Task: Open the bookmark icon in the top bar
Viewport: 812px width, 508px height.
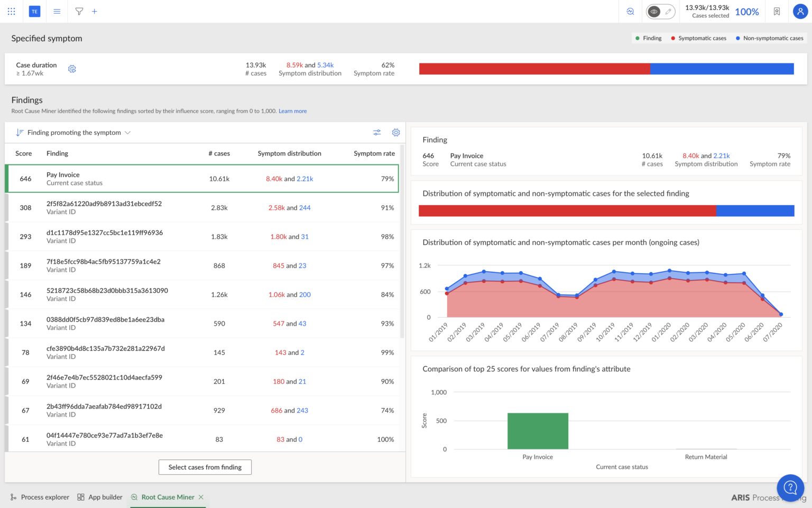Action: click(777, 11)
